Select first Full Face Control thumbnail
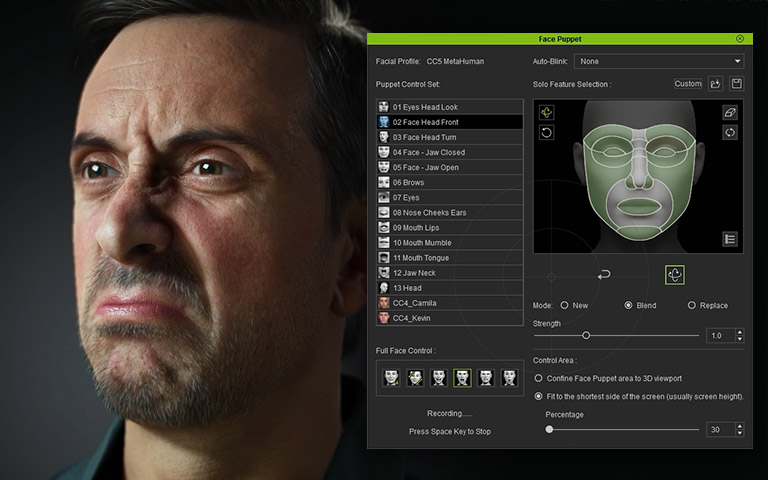Image resolution: width=768 pixels, height=480 pixels. tap(391, 377)
